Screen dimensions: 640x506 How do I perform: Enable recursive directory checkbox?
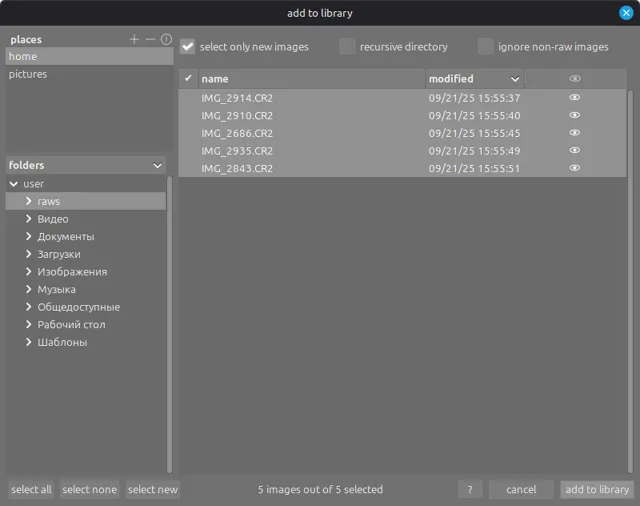347,46
